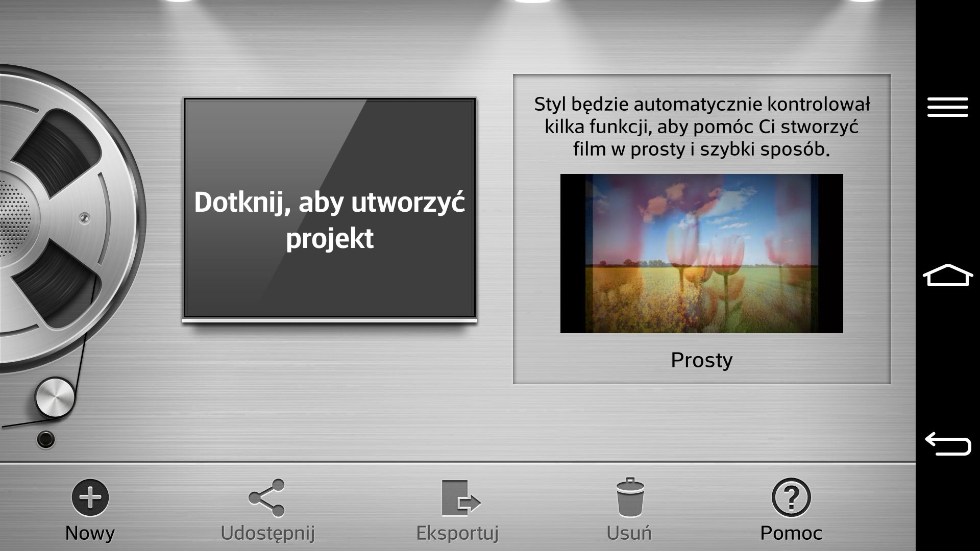The width and height of the screenshot is (980, 551).
Task: Click the Udostępnij share icon
Action: point(266,498)
